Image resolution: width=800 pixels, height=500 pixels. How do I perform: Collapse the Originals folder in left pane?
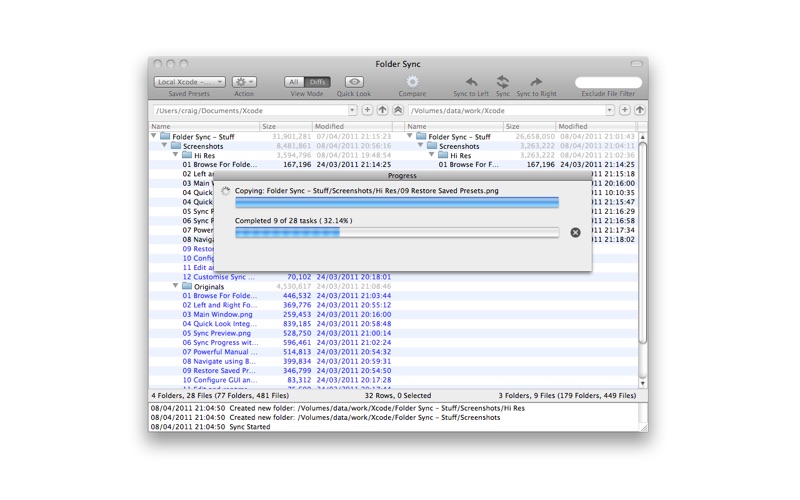pyautogui.click(x=176, y=287)
